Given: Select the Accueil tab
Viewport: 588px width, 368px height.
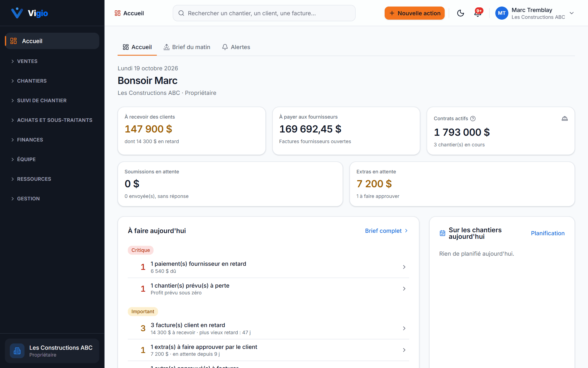Looking at the screenshot, I should point(137,47).
